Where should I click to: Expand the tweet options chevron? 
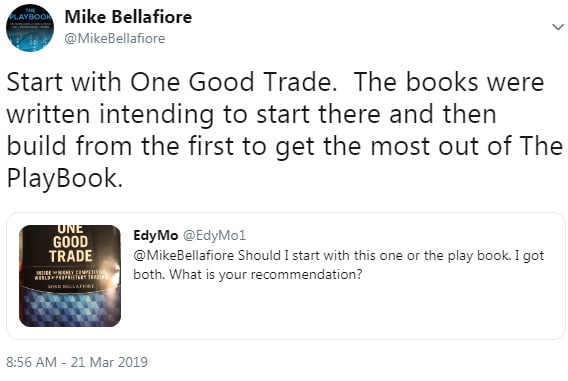pyautogui.click(x=557, y=27)
